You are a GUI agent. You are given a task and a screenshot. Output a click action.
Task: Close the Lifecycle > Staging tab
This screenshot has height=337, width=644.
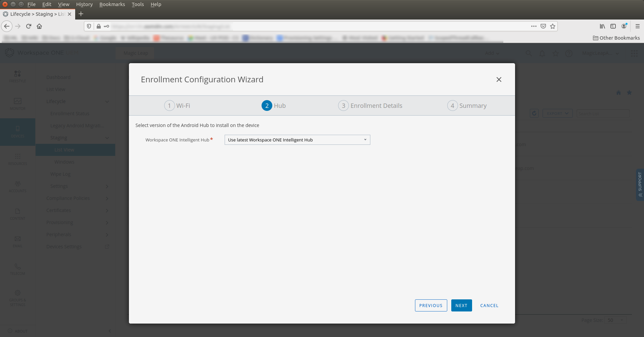70,14
